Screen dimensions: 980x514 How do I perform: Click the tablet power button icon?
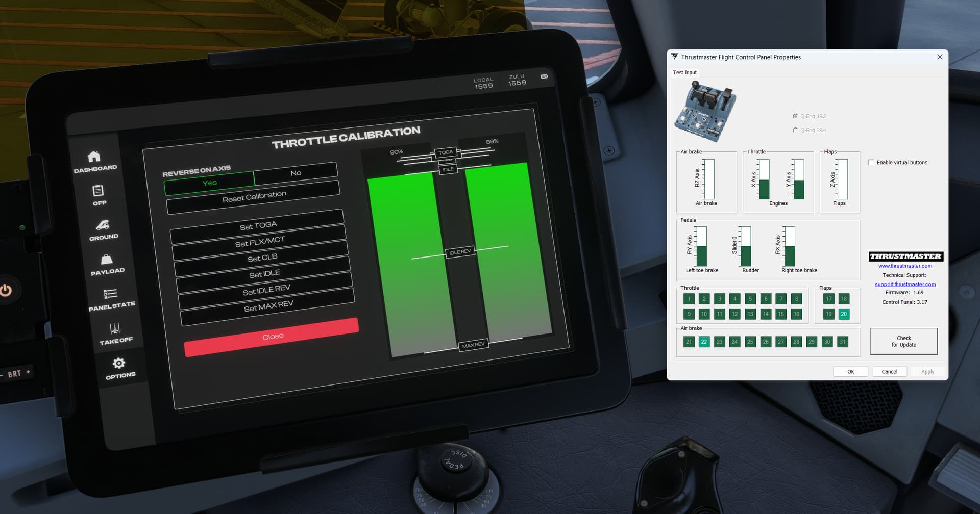coord(6,291)
